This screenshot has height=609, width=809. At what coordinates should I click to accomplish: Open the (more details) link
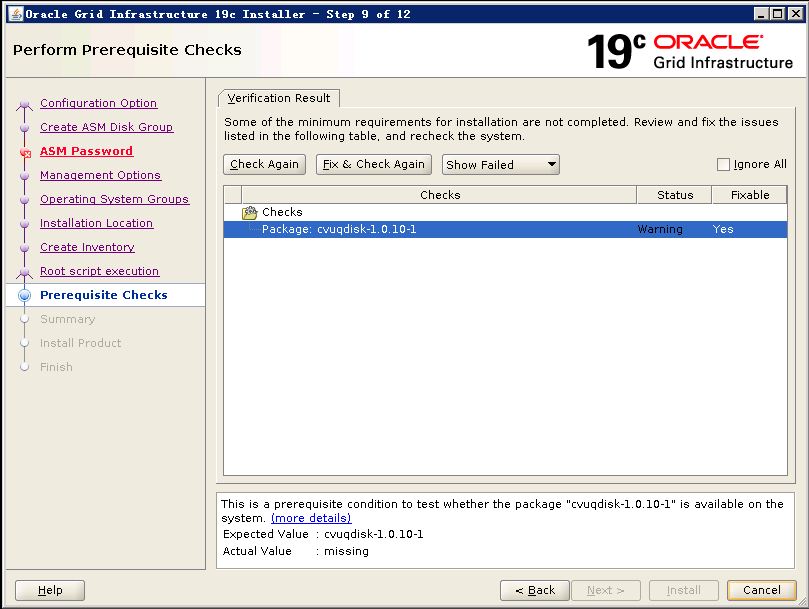click(311, 518)
